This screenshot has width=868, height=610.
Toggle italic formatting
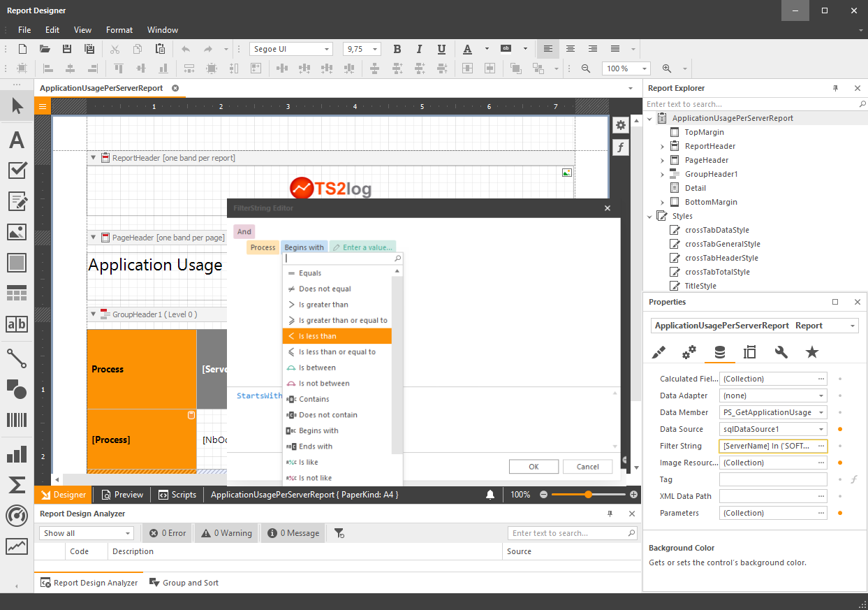(x=419, y=49)
